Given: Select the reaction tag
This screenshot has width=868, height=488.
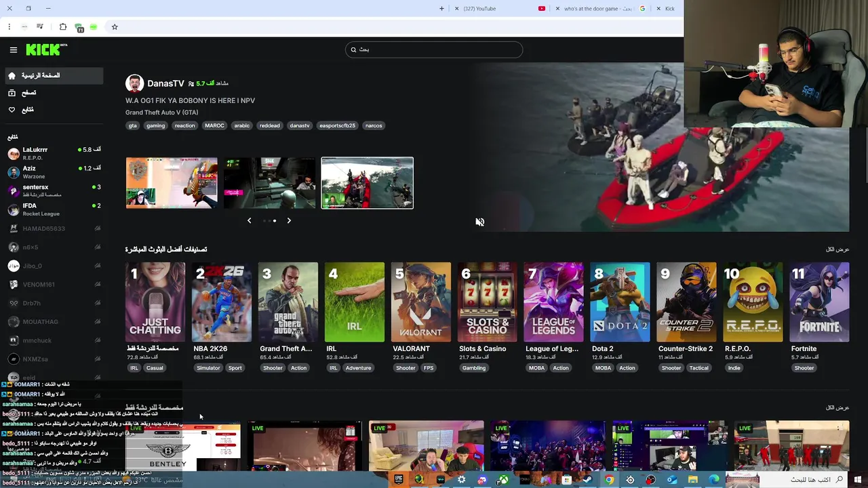Looking at the screenshot, I should click(184, 125).
